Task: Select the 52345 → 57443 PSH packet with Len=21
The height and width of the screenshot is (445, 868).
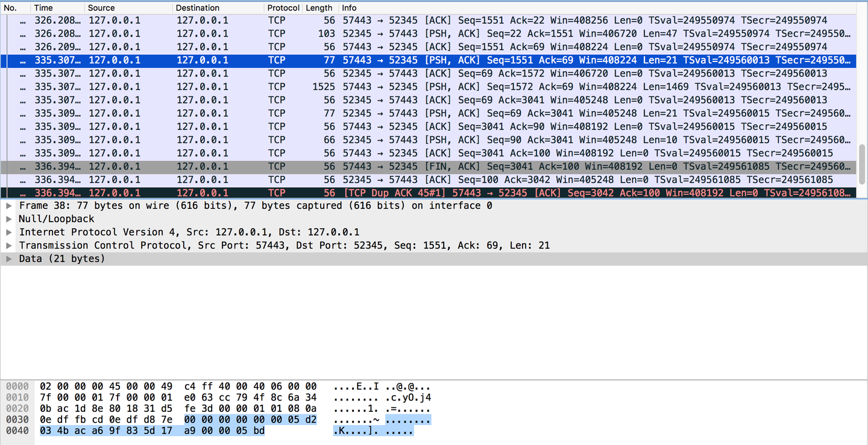Action: point(428,113)
